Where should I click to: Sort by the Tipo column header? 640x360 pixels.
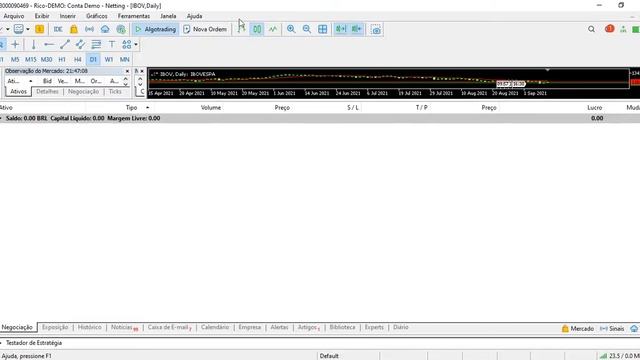131,108
